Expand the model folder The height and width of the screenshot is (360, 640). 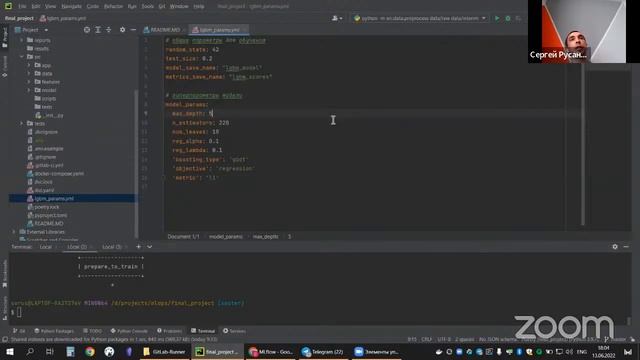(x=29, y=90)
